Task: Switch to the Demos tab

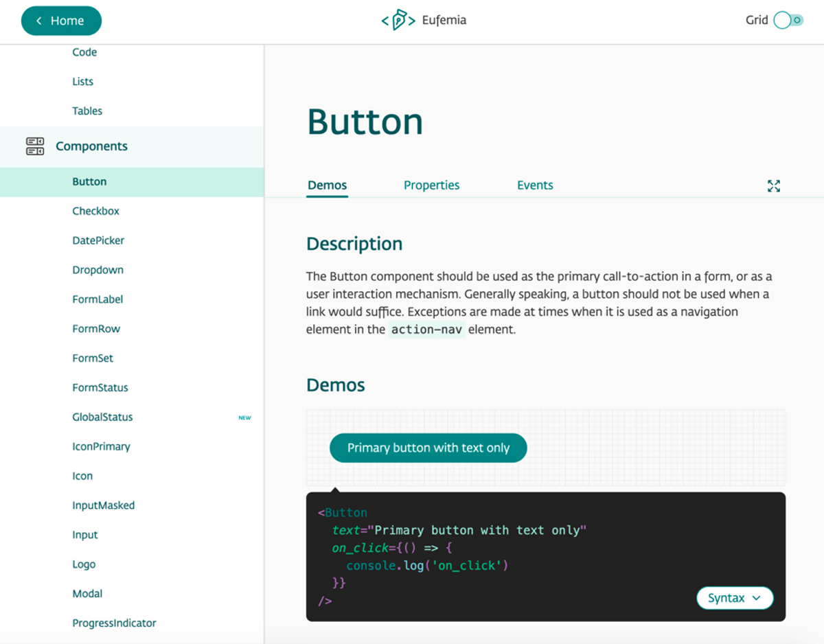Action: coord(327,185)
